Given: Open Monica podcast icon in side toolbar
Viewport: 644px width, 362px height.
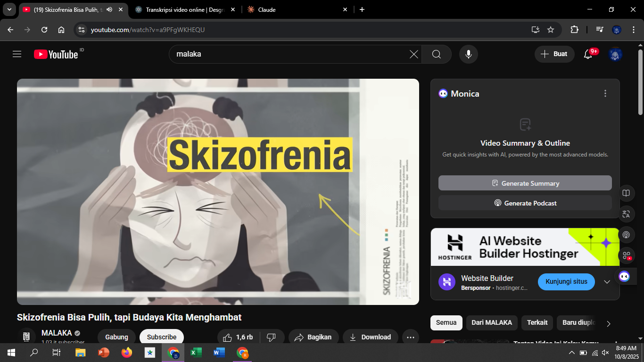Looking at the screenshot, I should point(626,235).
